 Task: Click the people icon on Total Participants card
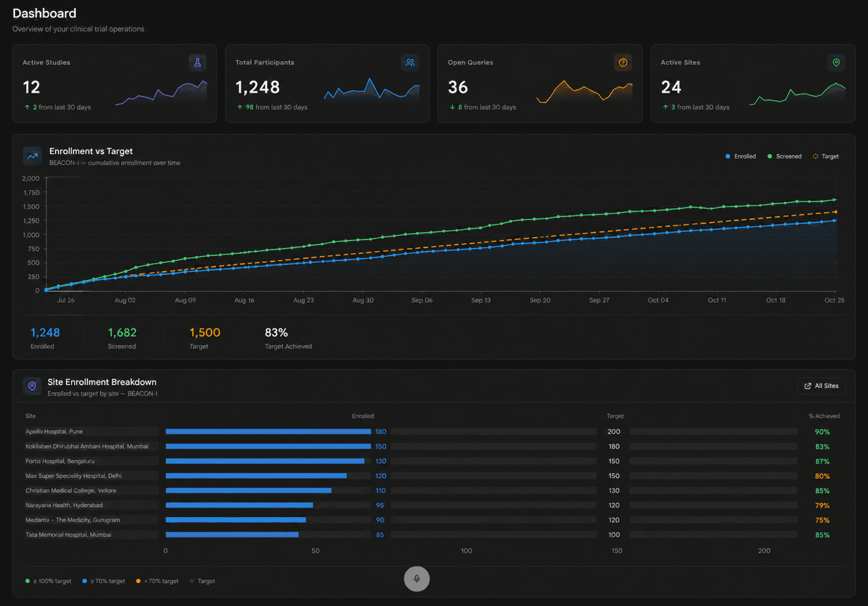tap(410, 62)
